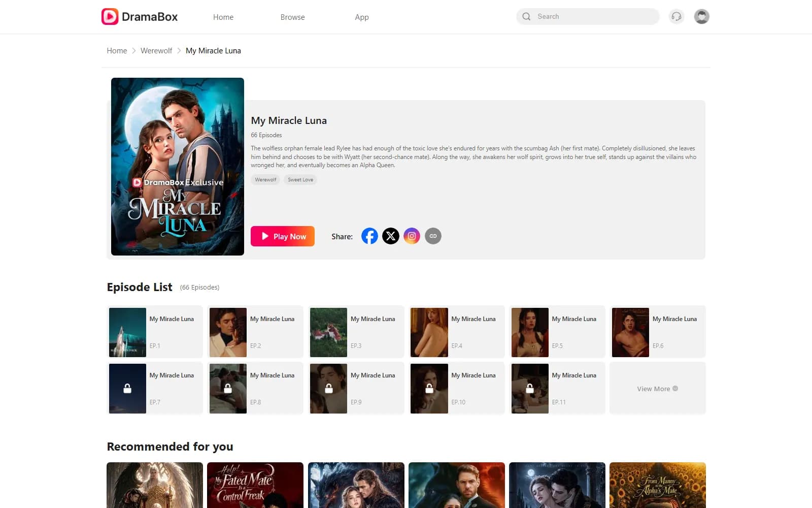Screen dimensions: 812x508
Task: Click lock icon on EP.8 thumbnail
Action: tap(228, 389)
